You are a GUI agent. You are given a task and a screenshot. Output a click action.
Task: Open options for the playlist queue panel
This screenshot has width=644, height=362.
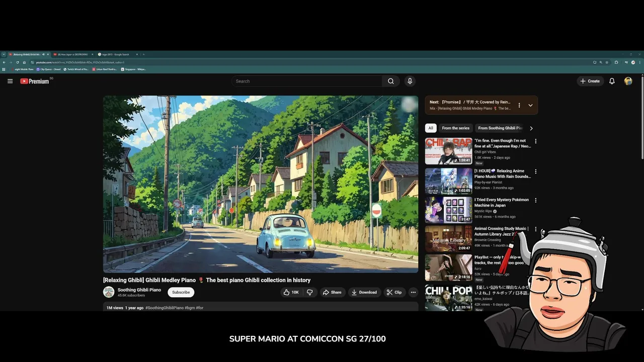click(x=519, y=106)
